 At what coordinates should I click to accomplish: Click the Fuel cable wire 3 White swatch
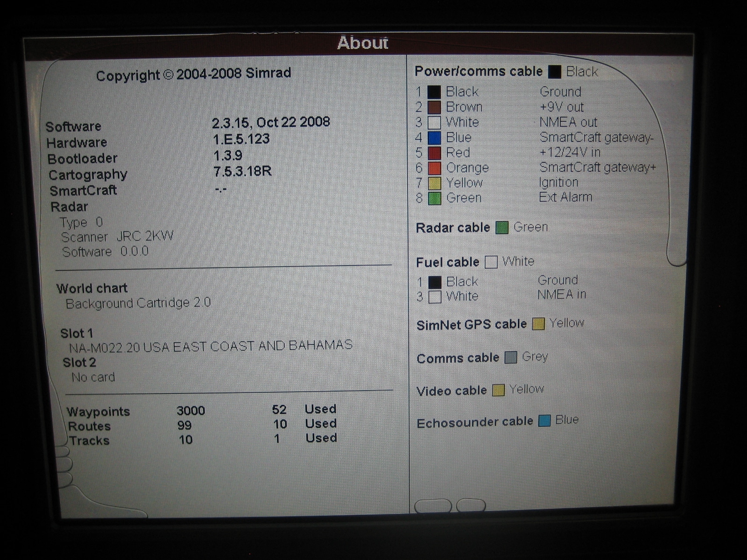(435, 297)
